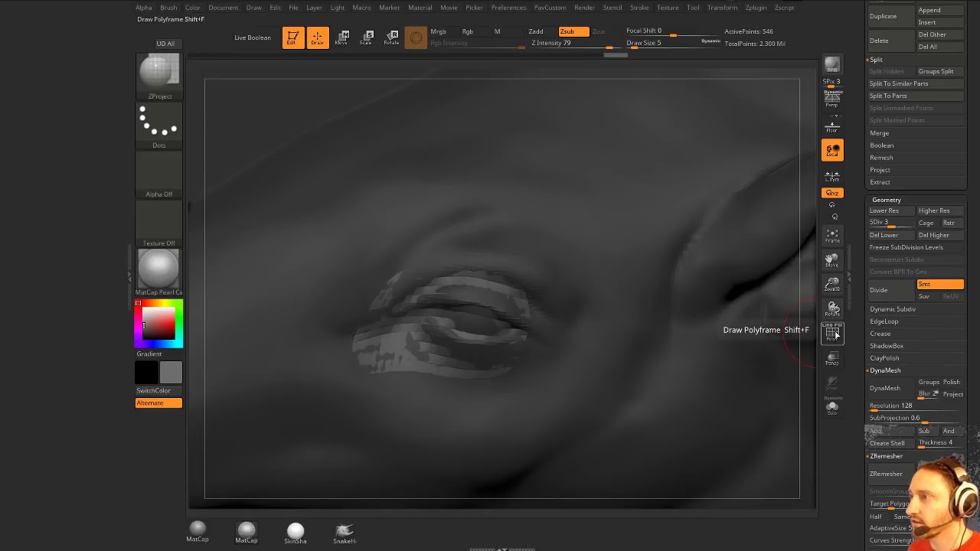
Task: Click the Duplicate subtool button
Action: coord(890,16)
